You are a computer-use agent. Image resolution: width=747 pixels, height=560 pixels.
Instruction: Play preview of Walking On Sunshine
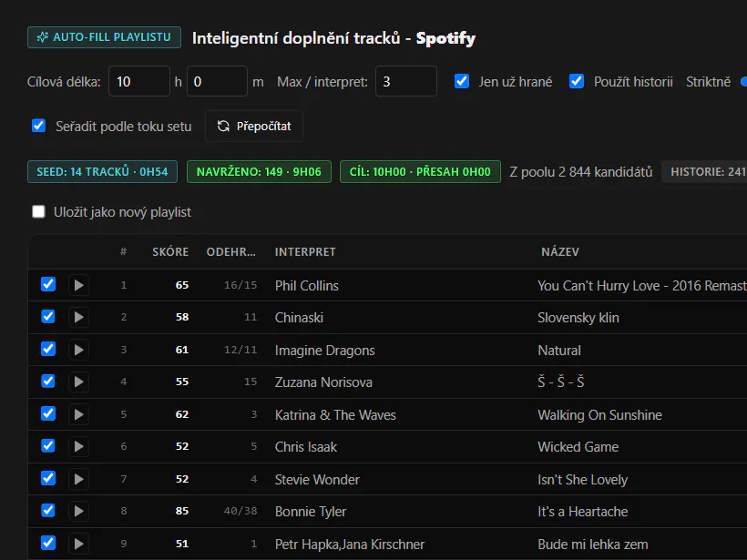pos(78,414)
